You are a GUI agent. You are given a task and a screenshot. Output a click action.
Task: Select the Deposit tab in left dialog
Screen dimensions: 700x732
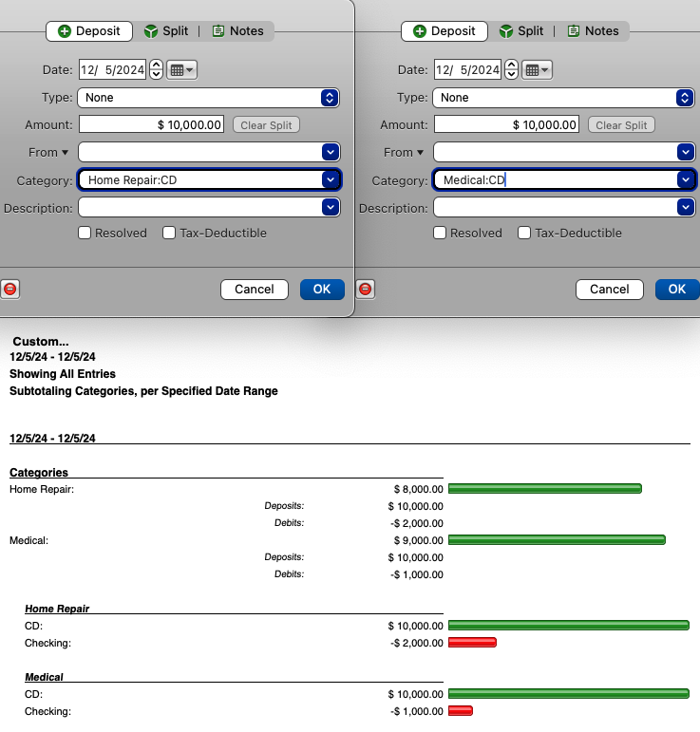(x=89, y=31)
